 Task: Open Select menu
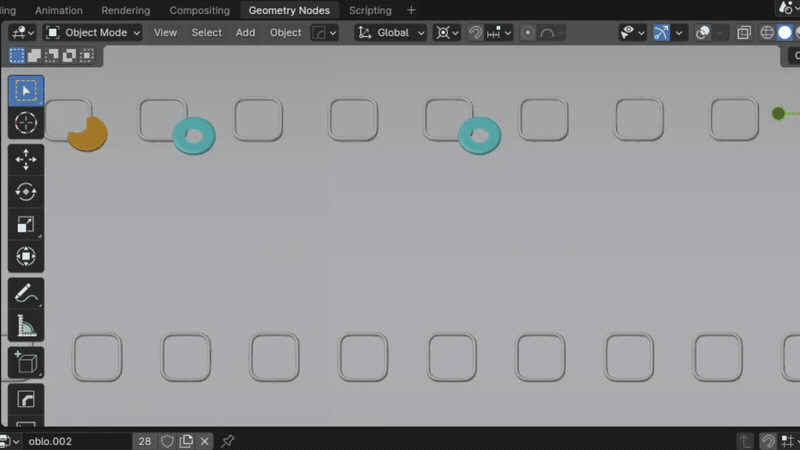click(207, 33)
